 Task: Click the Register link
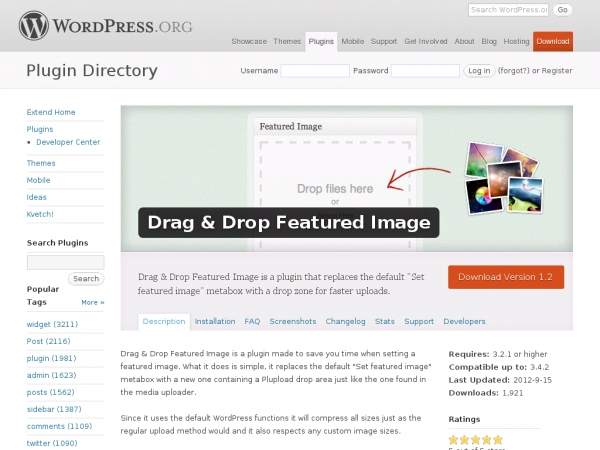click(557, 71)
